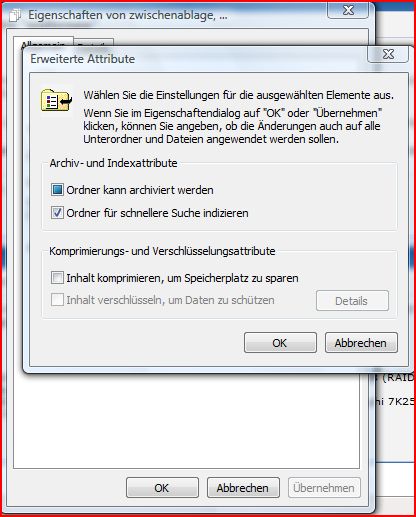The height and width of the screenshot is (517, 416).
Task: Uncheck 'Ordner für schnellere Suche indizieren'
Action: [x=57, y=213]
